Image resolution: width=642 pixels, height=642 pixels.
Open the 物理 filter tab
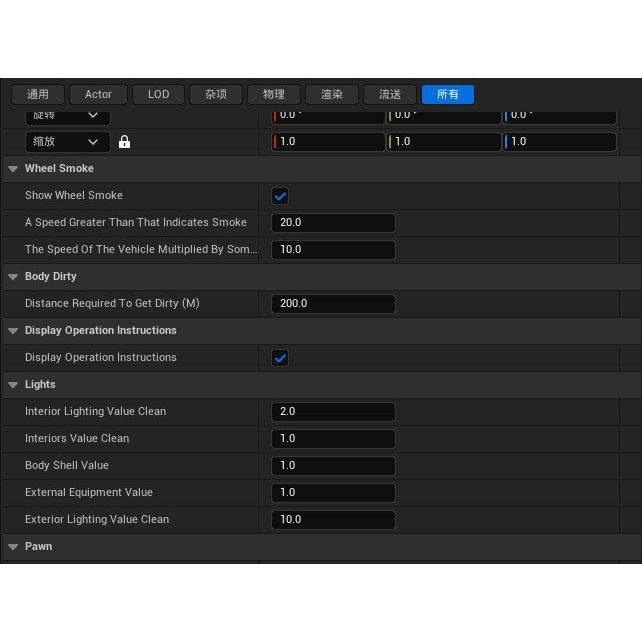(x=274, y=94)
